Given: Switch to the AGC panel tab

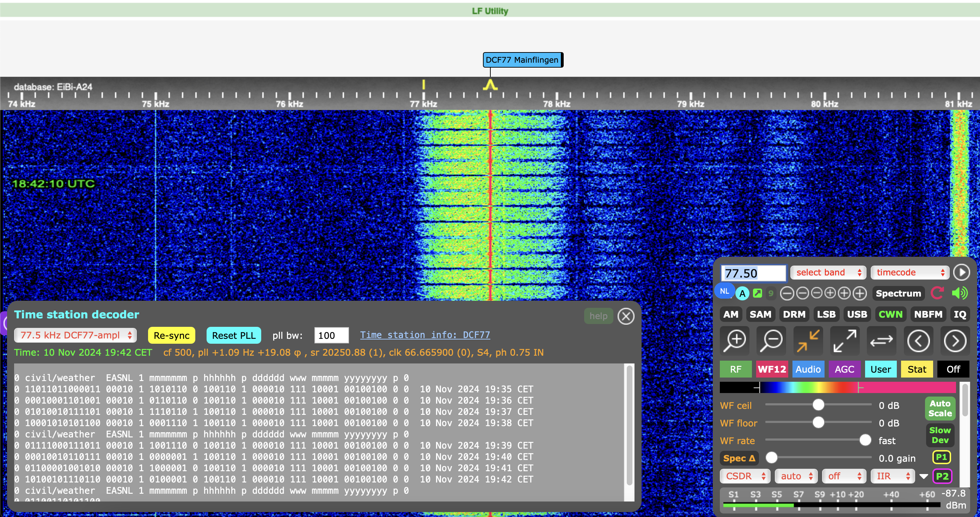Looking at the screenshot, I should coord(844,369).
